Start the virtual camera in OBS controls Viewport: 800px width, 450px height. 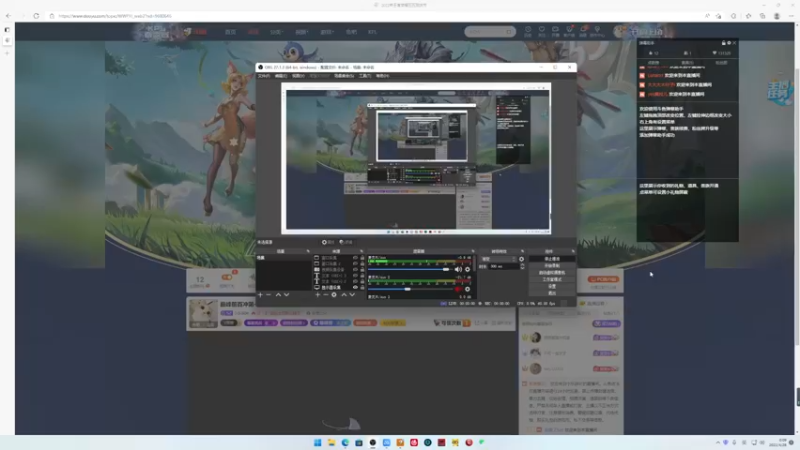[x=552, y=273]
